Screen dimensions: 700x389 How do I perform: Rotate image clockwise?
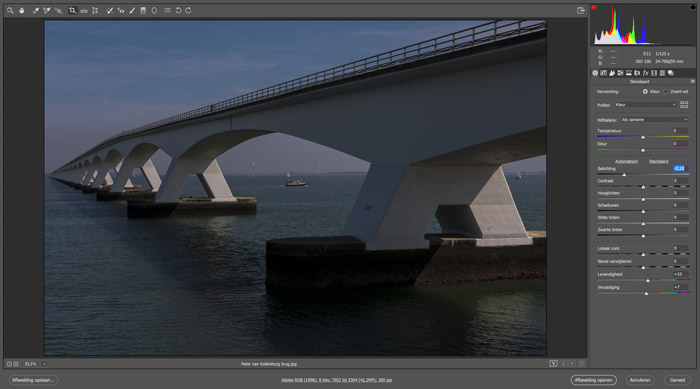188,10
